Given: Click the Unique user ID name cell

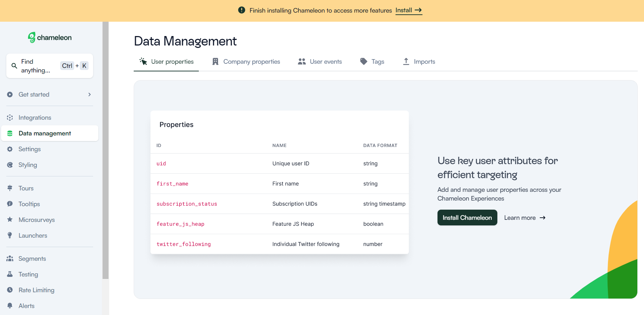Looking at the screenshot, I should click(291, 163).
